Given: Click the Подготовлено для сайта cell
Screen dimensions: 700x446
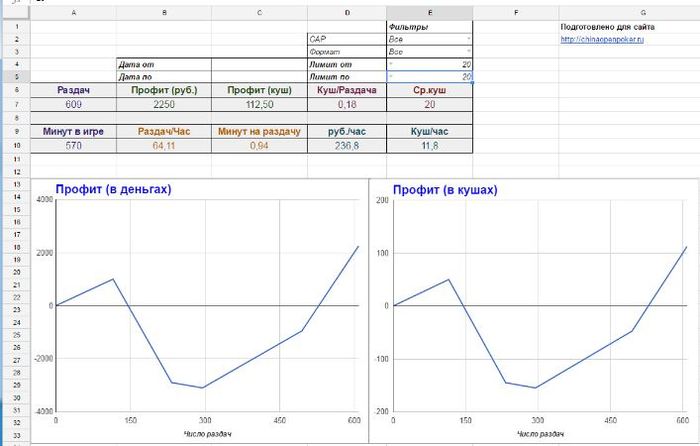Looking at the screenshot, I should coord(629,27).
